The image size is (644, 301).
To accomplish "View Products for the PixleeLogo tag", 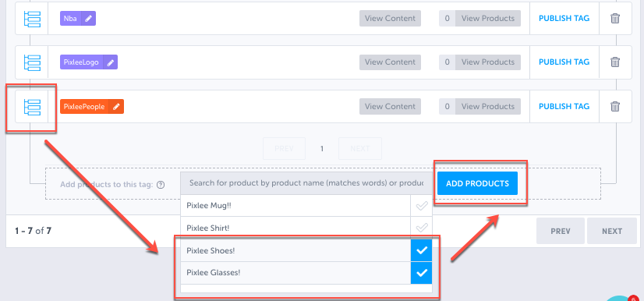I will (x=487, y=62).
